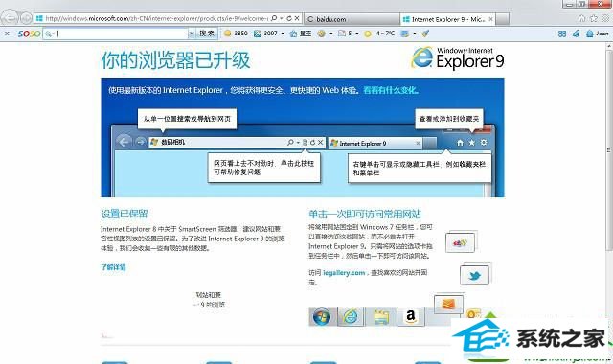Click the Twitter bird thumbnail
Image resolution: width=613 pixels, height=364 pixels.
[x=475, y=276]
